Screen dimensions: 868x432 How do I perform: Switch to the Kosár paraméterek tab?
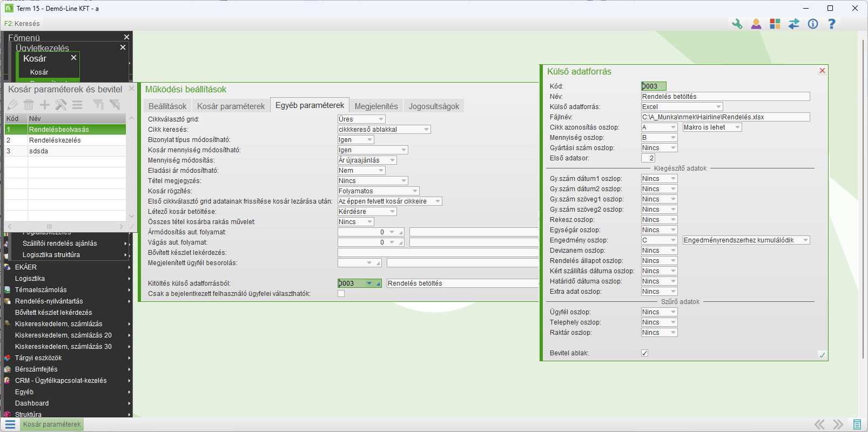coord(231,106)
